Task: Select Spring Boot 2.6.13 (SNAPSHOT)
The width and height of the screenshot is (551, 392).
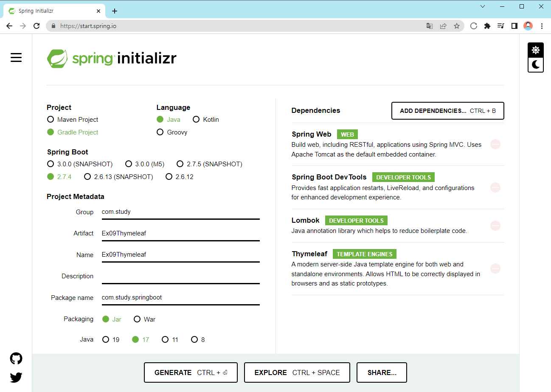Action: (119, 176)
